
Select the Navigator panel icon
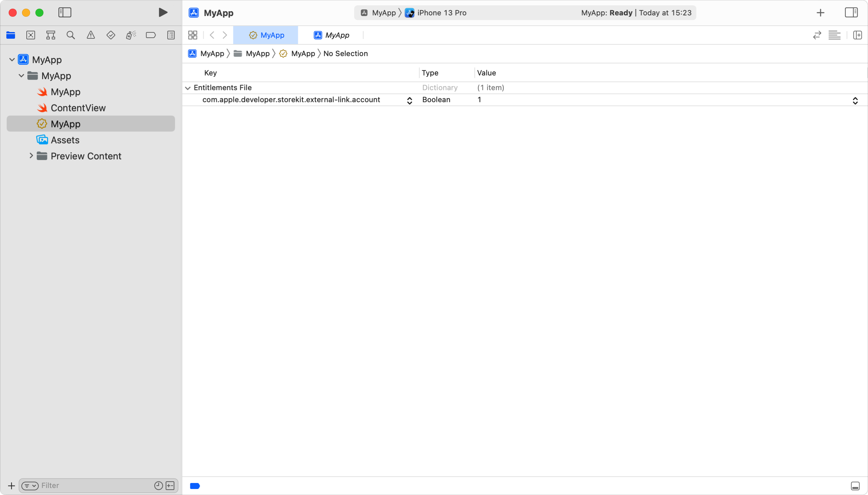coord(11,35)
